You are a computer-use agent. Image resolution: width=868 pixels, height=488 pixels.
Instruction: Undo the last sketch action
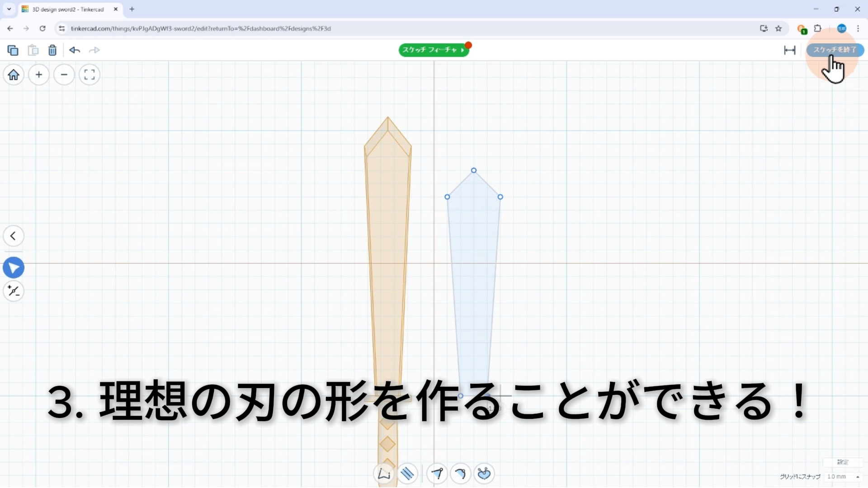(x=75, y=50)
